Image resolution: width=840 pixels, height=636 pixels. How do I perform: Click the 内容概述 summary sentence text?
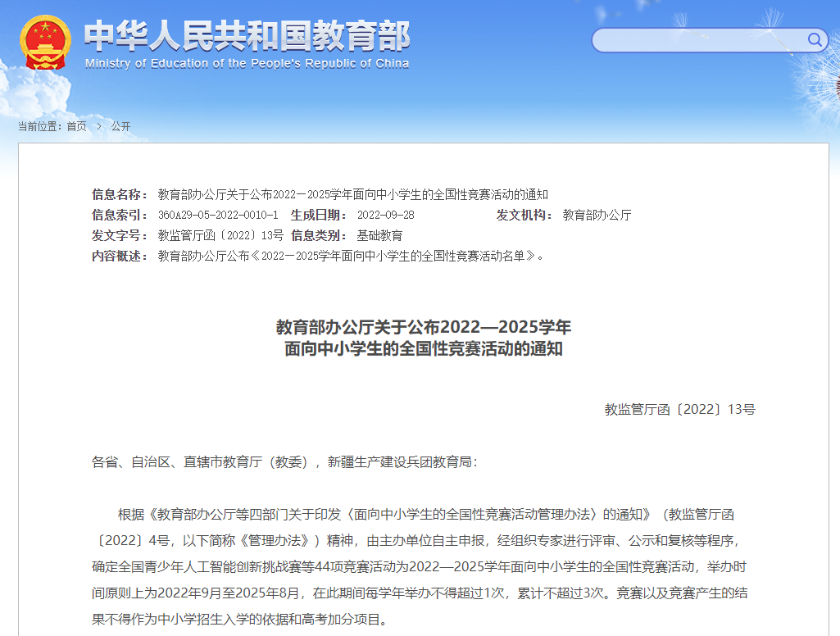(351, 256)
